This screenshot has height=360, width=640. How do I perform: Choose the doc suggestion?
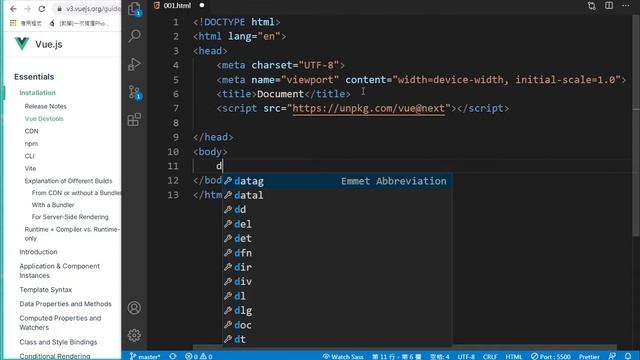pyautogui.click(x=337, y=325)
